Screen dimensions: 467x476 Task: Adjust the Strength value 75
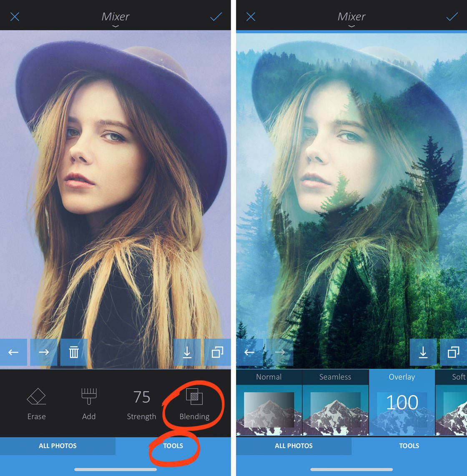[x=141, y=404]
